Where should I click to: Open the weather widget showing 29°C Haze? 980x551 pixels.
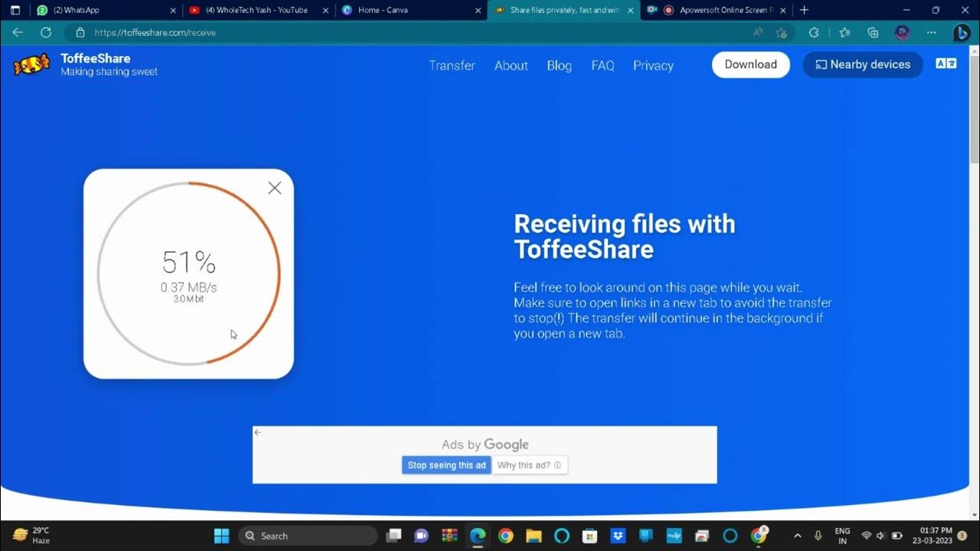(31, 536)
